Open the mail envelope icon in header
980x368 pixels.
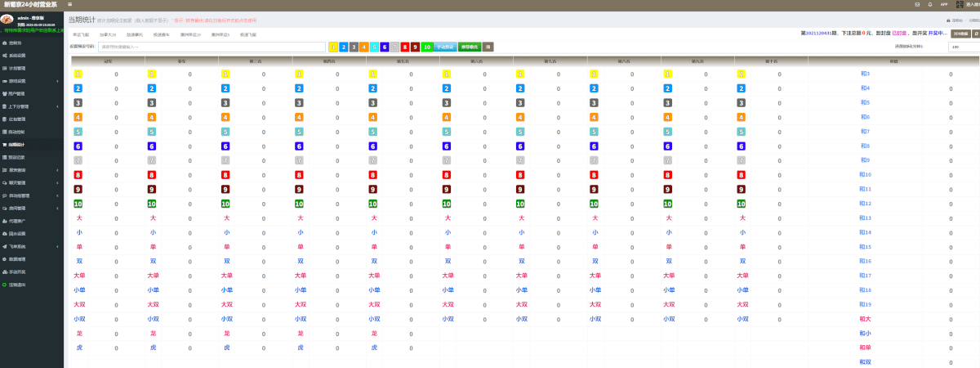pyautogui.click(x=917, y=5)
